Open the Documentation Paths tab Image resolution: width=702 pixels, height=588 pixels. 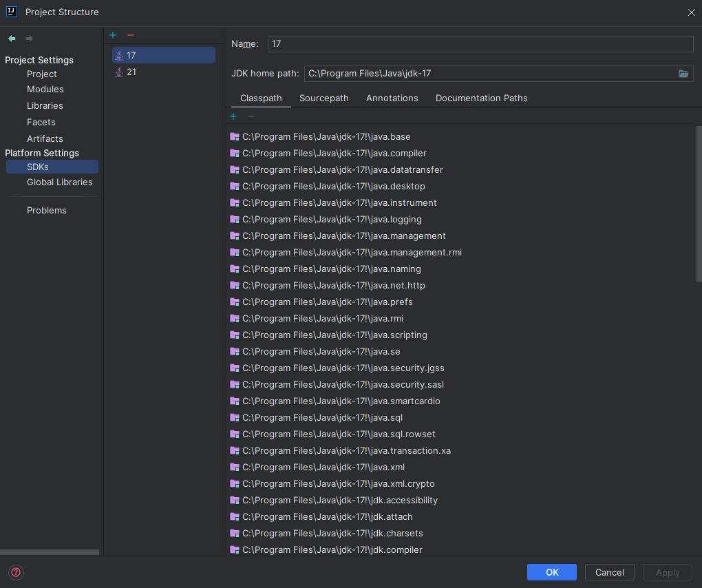pos(481,98)
